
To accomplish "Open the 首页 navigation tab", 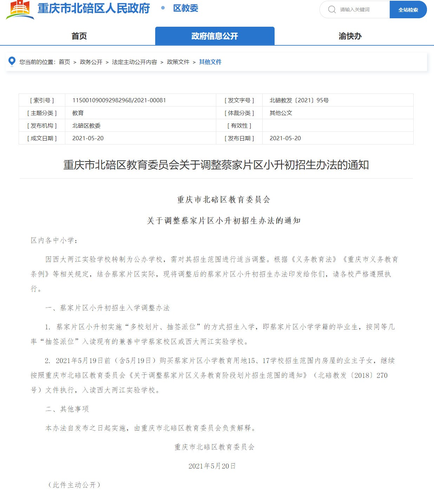I will pyautogui.click(x=79, y=36).
